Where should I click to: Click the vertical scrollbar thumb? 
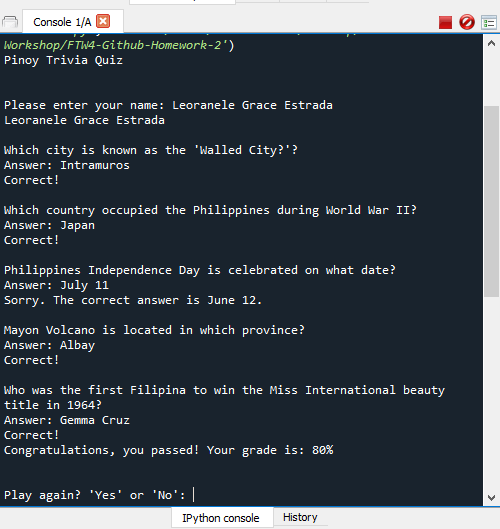click(x=492, y=201)
